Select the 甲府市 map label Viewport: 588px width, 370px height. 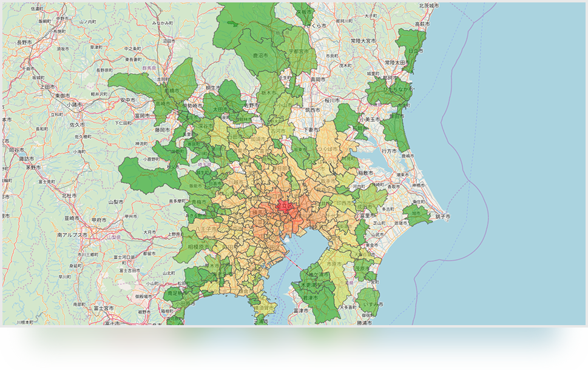click(x=100, y=220)
